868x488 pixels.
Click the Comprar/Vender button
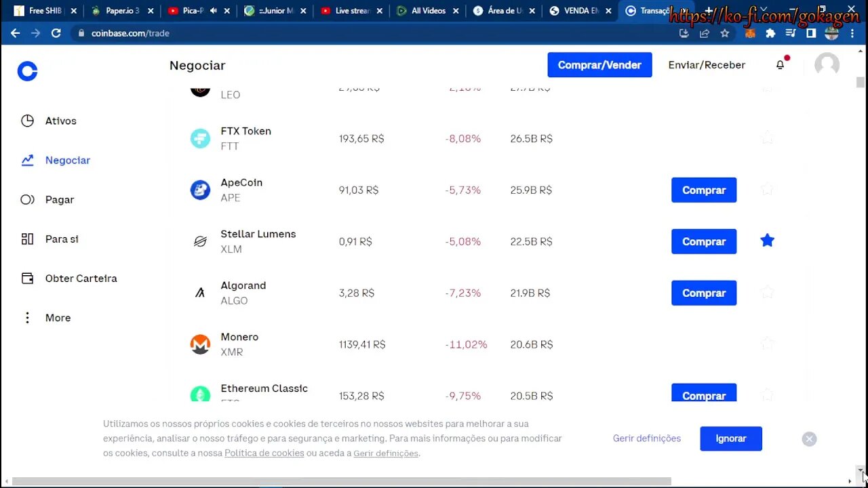599,65
